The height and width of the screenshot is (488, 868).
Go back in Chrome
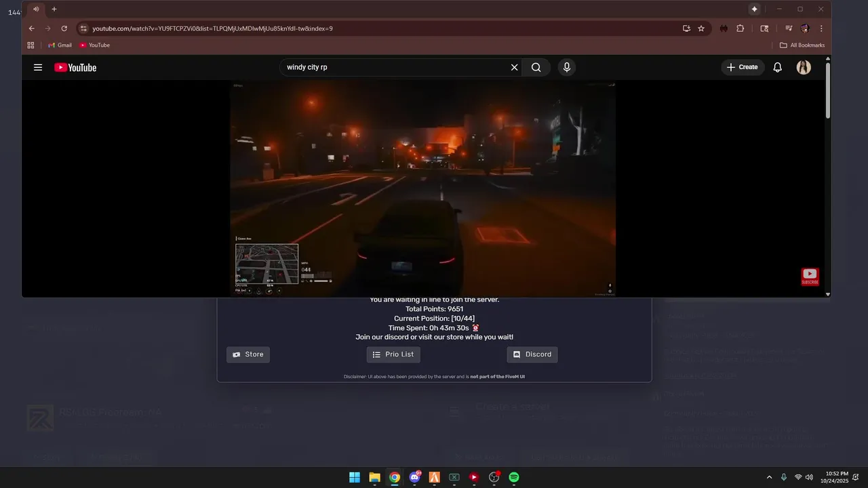point(31,28)
